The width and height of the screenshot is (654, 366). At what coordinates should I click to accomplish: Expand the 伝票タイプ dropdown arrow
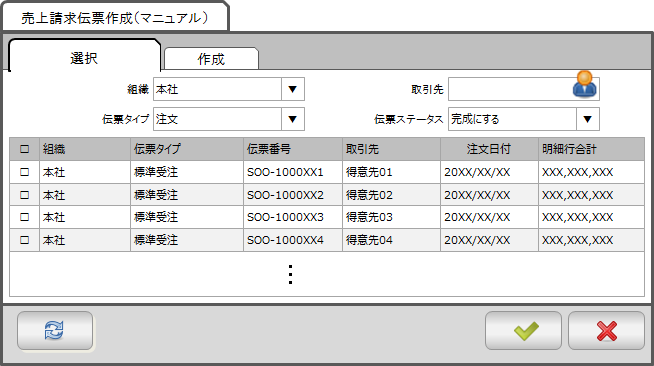[x=293, y=119]
